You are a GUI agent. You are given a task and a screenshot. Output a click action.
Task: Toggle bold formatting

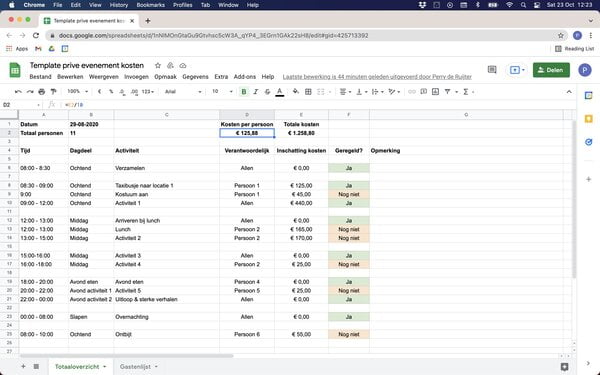(244, 92)
